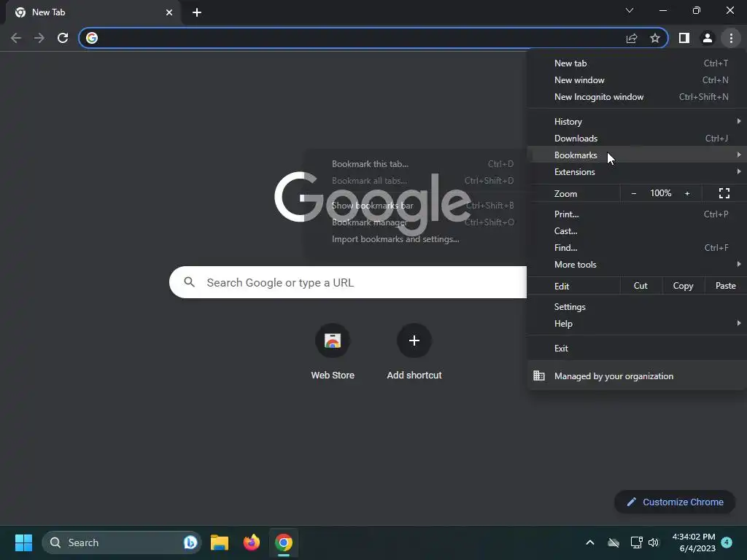
Task: Click the taskbar Search box
Action: point(122,542)
